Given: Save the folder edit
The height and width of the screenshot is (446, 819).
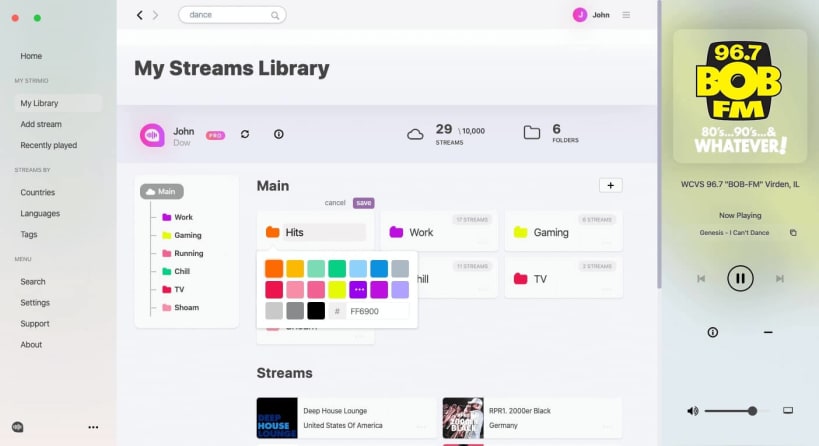Looking at the screenshot, I should (x=364, y=203).
